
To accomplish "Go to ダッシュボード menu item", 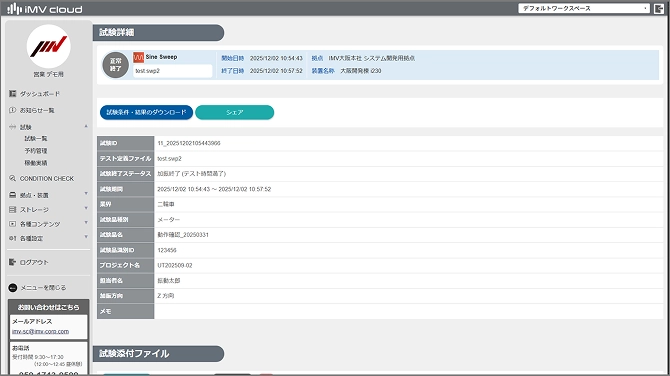I will (40, 94).
